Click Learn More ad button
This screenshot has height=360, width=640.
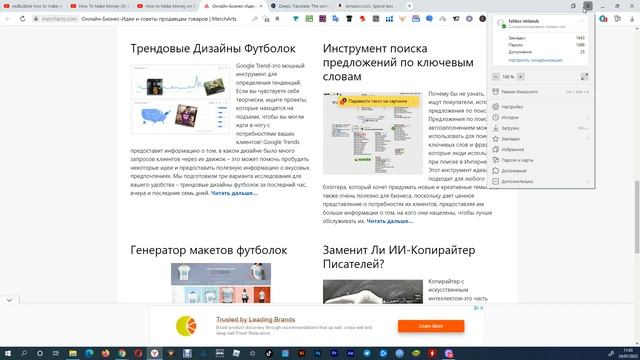[x=431, y=326]
